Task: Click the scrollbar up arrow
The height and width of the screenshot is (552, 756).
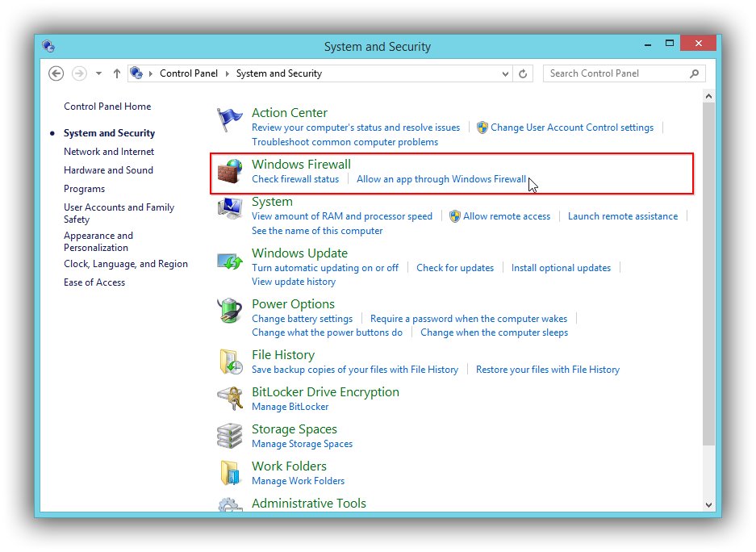Action: (x=708, y=96)
